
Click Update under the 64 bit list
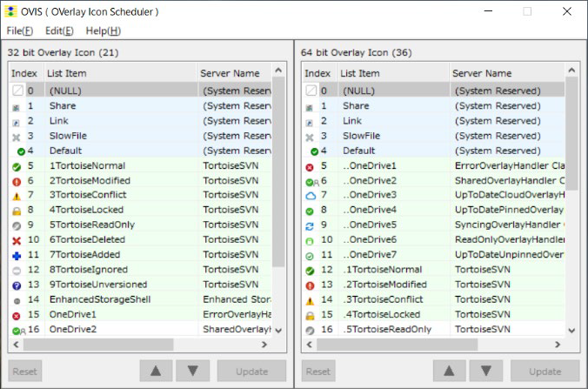pos(545,371)
